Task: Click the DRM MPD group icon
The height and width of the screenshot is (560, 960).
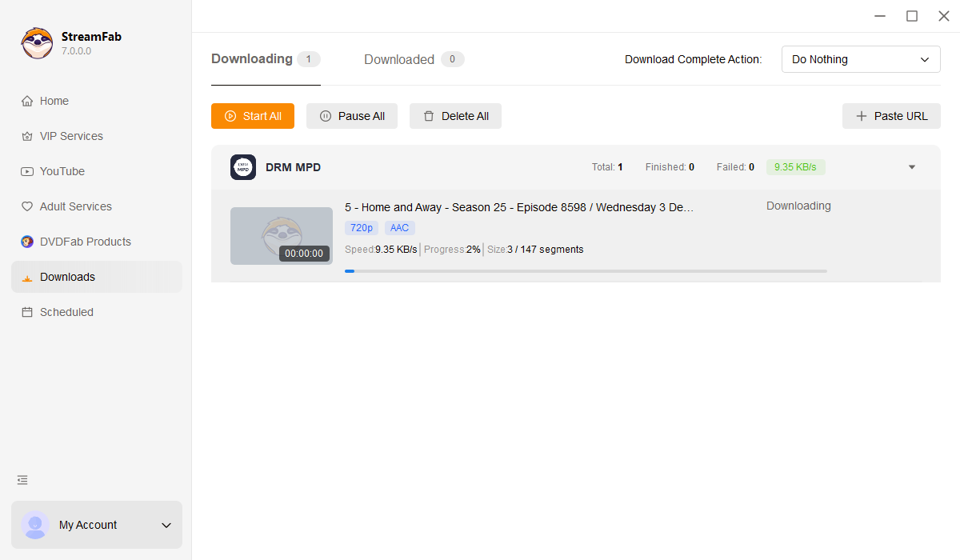Action: coord(243,167)
